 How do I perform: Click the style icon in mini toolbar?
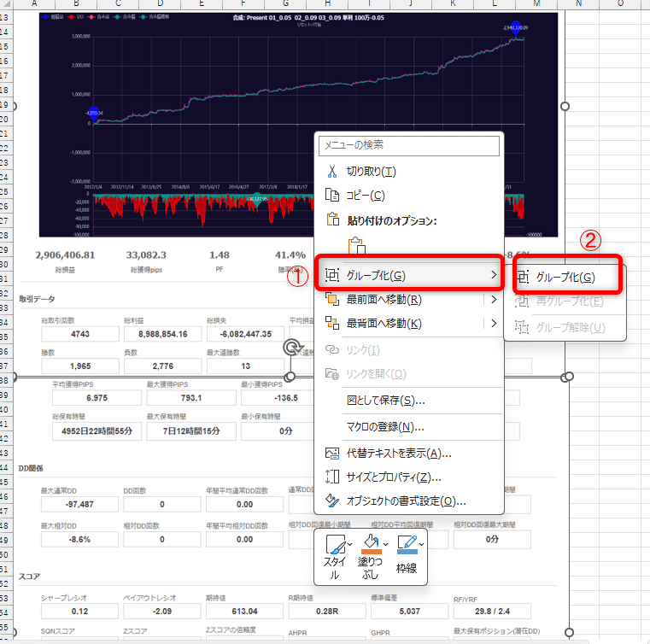click(336, 544)
